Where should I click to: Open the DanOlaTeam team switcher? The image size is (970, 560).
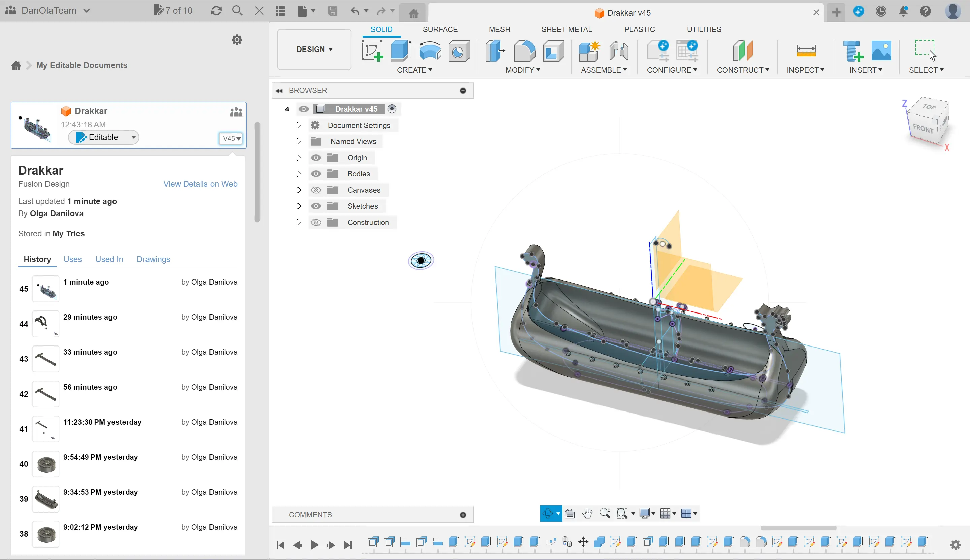click(x=48, y=10)
